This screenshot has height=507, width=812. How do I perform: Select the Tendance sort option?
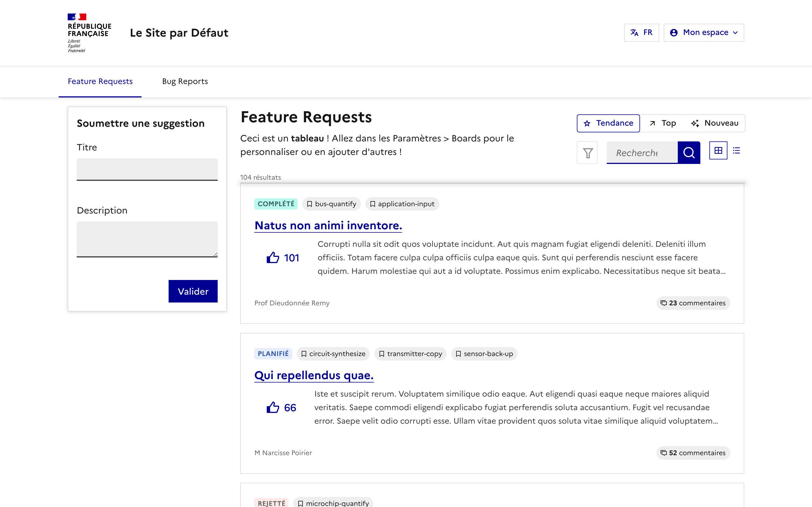point(608,123)
